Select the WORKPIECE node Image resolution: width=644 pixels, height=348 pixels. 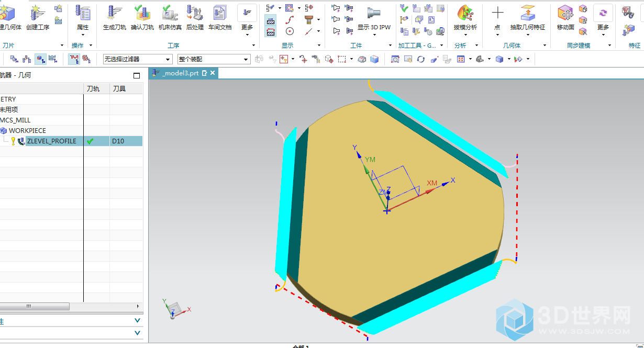click(27, 131)
